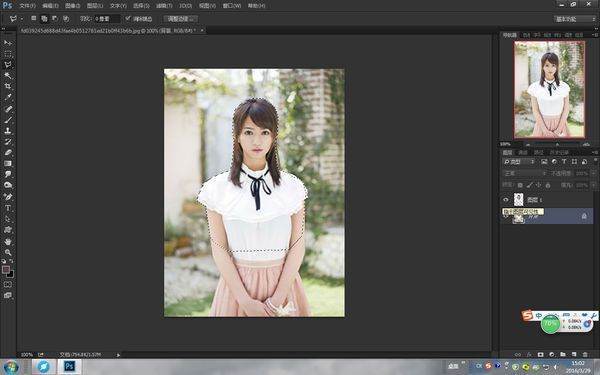600x375 pixels.
Task: Select the Horizontal Type tool
Action: [8, 208]
